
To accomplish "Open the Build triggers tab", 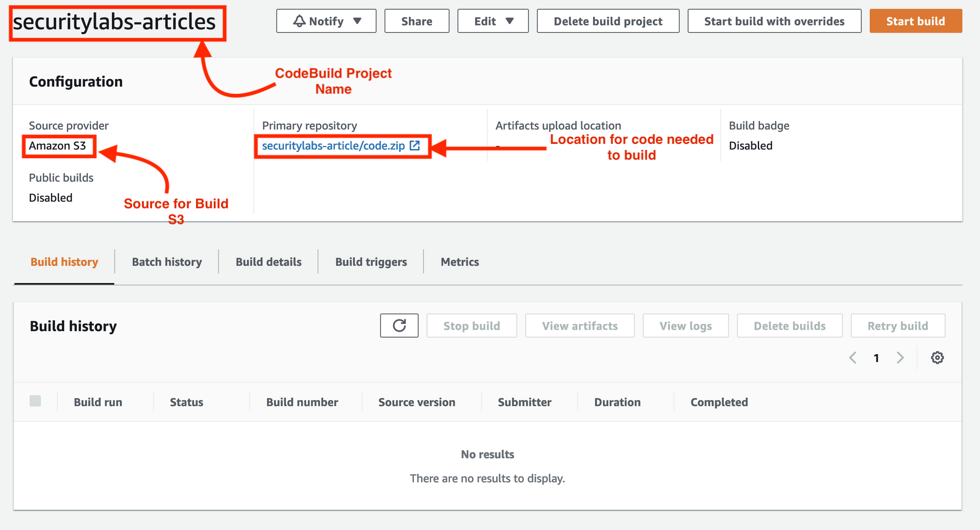I will (x=371, y=262).
